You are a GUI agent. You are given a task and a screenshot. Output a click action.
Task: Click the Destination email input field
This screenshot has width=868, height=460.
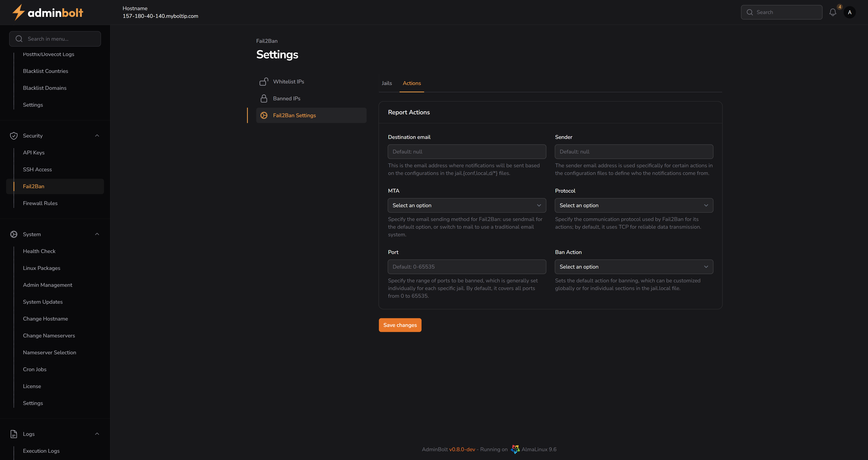(466, 151)
